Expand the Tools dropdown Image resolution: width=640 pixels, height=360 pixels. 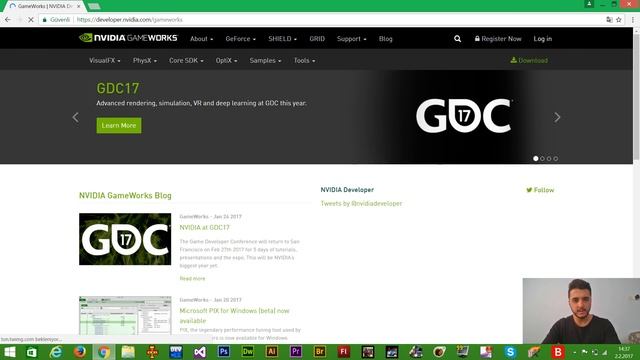pyautogui.click(x=304, y=60)
